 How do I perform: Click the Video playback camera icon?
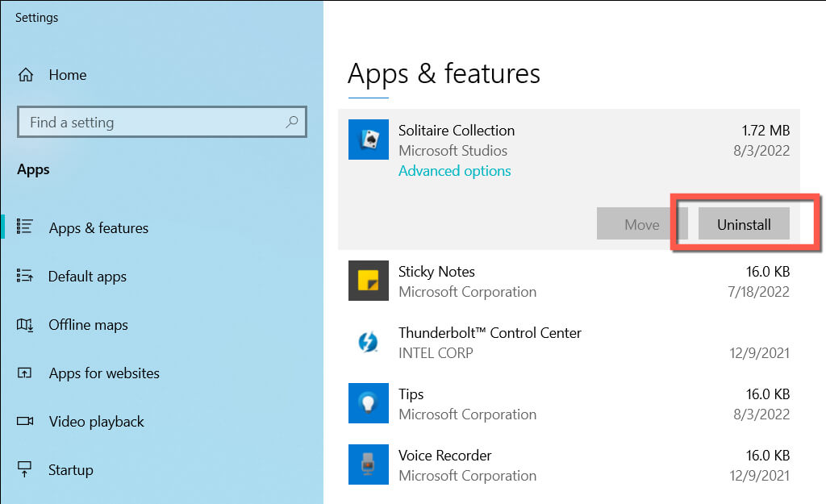coord(25,422)
